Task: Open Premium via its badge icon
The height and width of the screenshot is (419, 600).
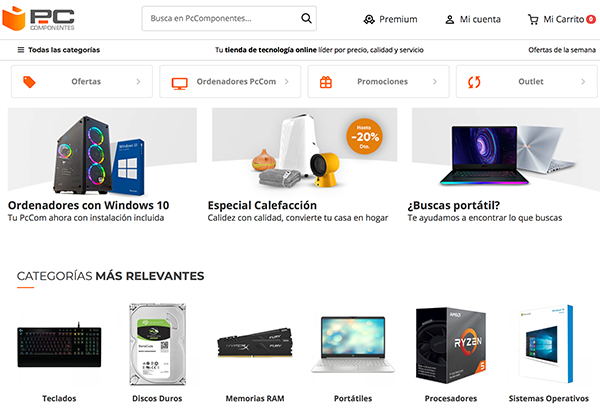Action: pos(369,19)
